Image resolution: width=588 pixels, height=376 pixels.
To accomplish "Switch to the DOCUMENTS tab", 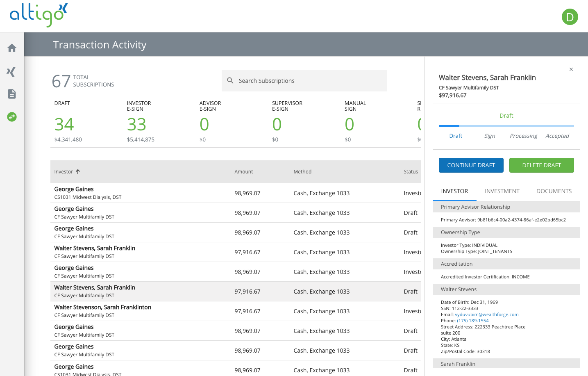I will coord(554,191).
